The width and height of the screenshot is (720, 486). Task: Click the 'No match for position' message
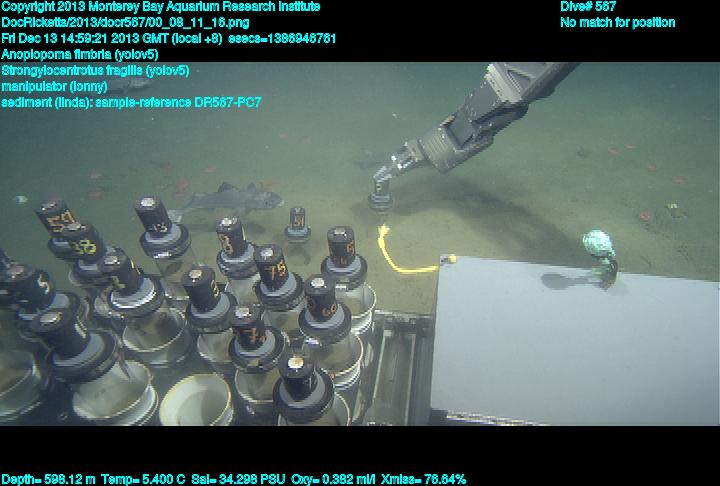click(x=617, y=22)
